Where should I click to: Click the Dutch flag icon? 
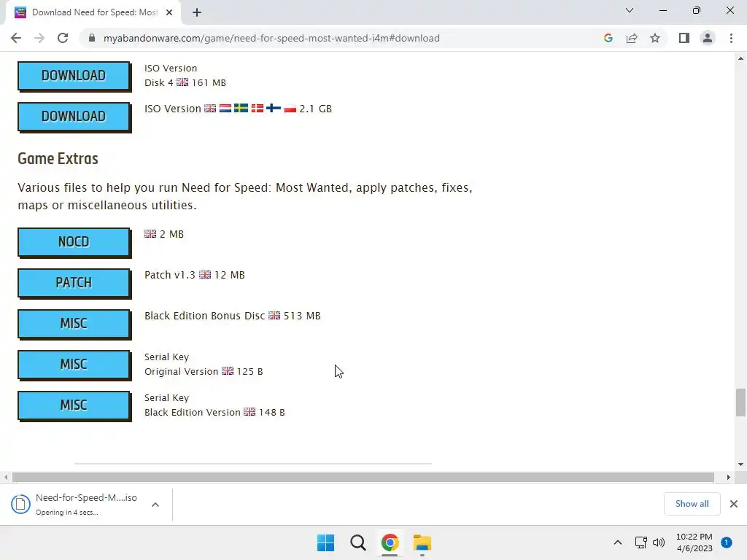pyautogui.click(x=225, y=109)
